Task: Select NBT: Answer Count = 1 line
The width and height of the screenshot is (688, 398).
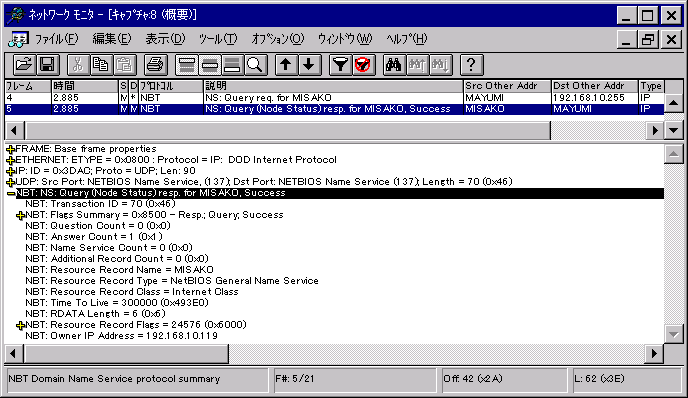Action: [x=94, y=237]
